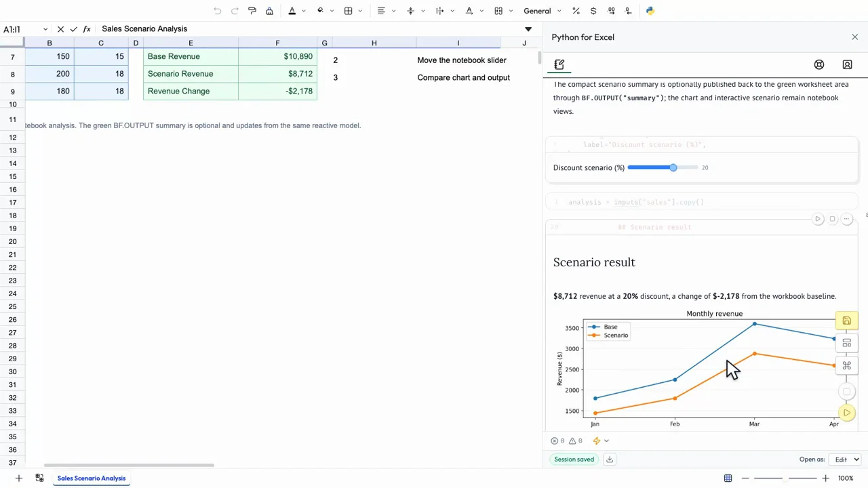Click the merge cells icon
868x488 pixels.
pyautogui.click(x=498, y=11)
